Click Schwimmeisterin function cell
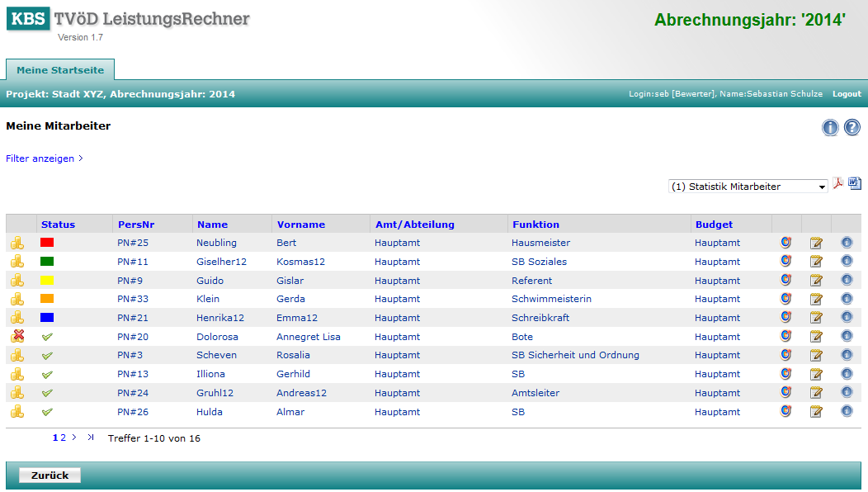This screenshot has height=492, width=868. (551, 299)
